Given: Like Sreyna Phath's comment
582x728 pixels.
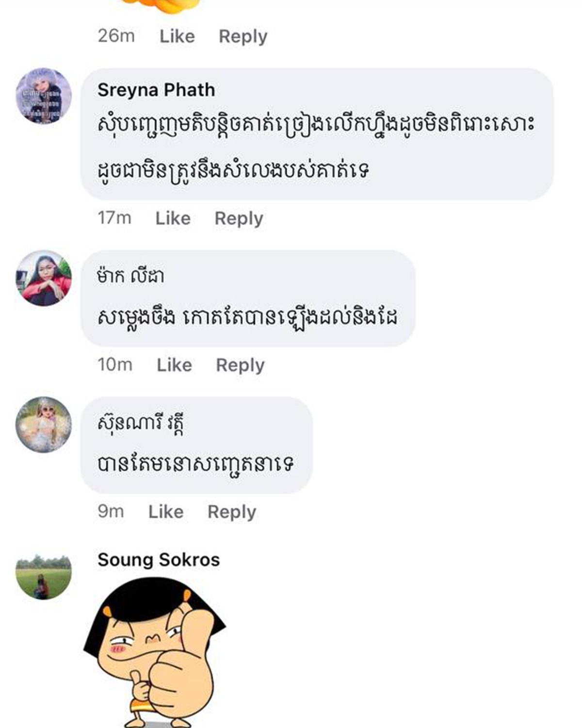Looking at the screenshot, I should click(x=173, y=218).
